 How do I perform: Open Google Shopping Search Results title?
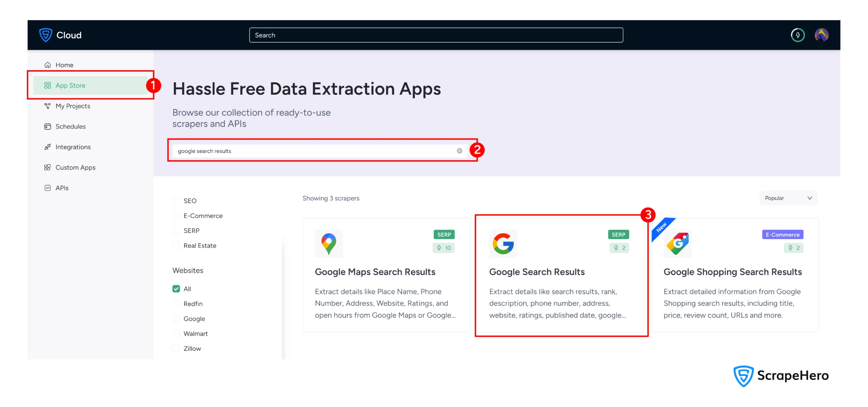point(732,272)
